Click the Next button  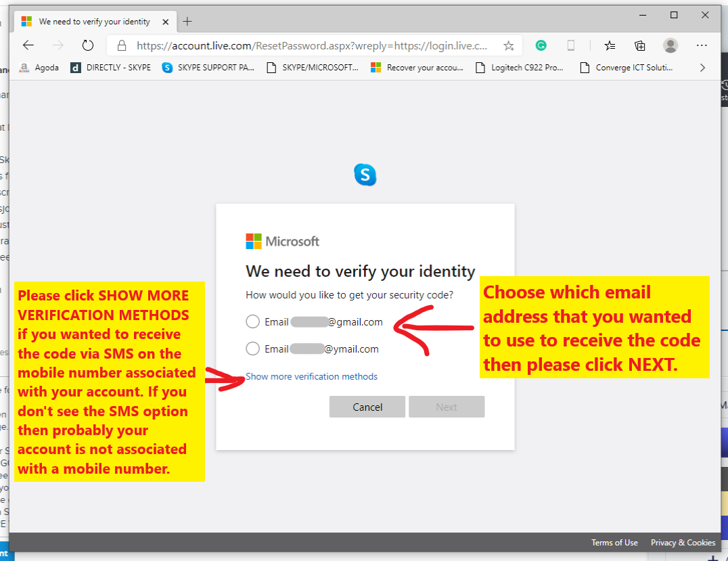[447, 407]
